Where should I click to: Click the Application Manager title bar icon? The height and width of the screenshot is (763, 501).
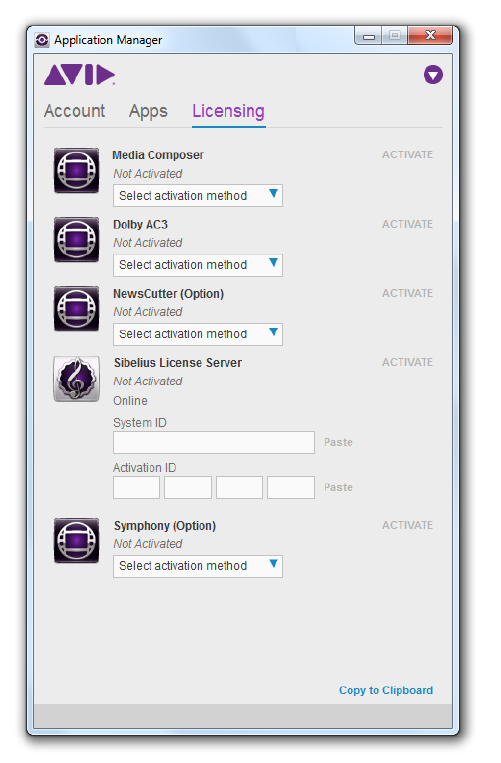pyautogui.click(x=42, y=40)
